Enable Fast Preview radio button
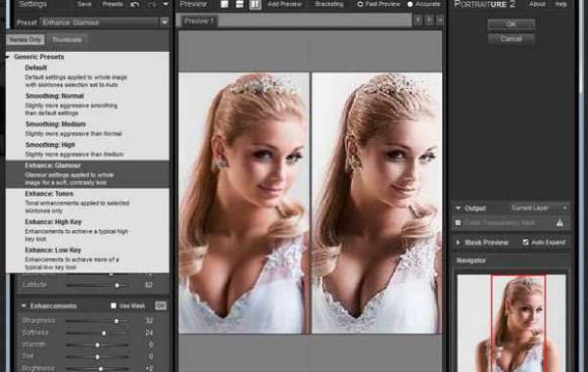The width and height of the screenshot is (588, 372). pos(360,5)
